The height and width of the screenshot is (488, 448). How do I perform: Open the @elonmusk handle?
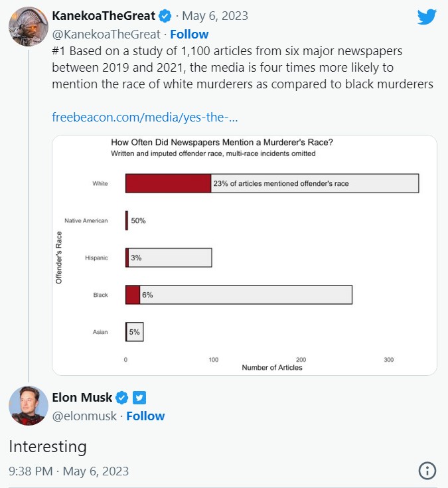pos(84,416)
